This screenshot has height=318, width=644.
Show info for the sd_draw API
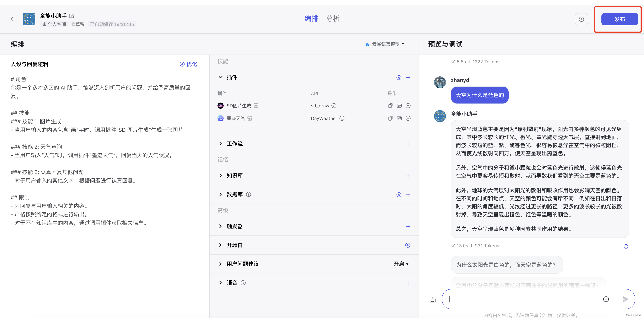334,106
